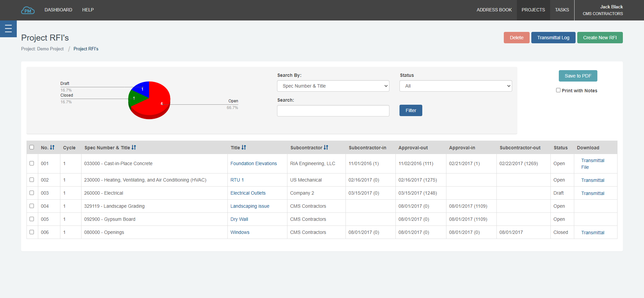This screenshot has width=644, height=298.
Task: Download File for RFI 001
Action: [x=585, y=167]
